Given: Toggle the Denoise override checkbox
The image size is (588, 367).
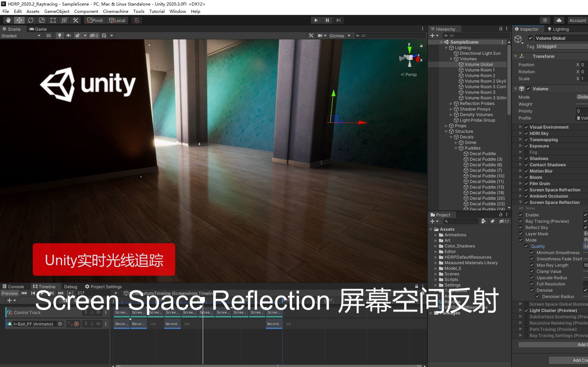Looking at the screenshot, I should [x=532, y=290].
